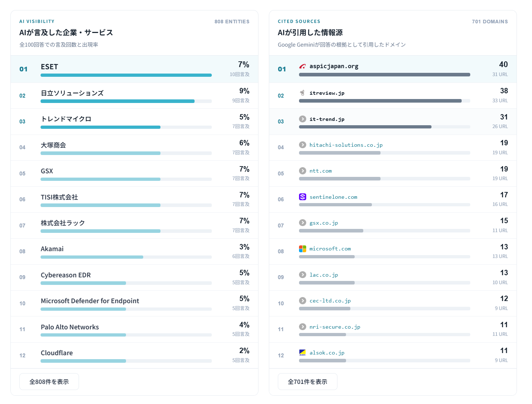This screenshot has width=532, height=404.
Task: Click the トレンドマイクロ mention bar
Action: (x=126, y=127)
